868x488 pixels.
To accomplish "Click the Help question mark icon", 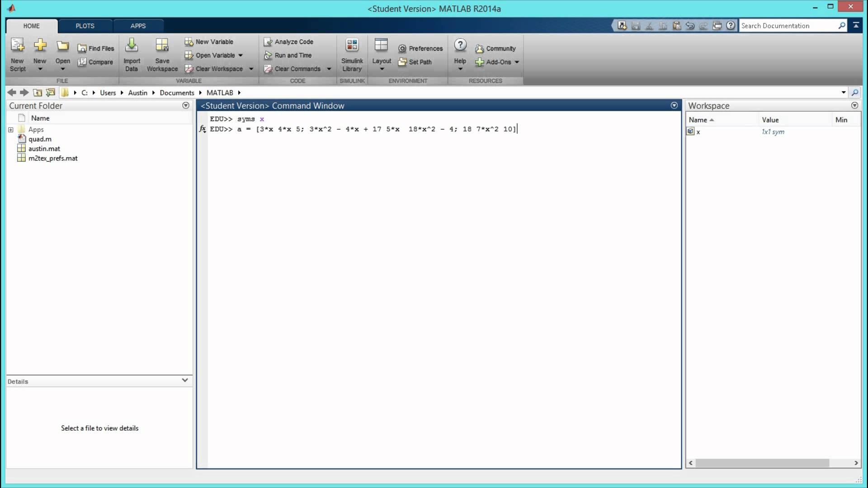I will [460, 45].
